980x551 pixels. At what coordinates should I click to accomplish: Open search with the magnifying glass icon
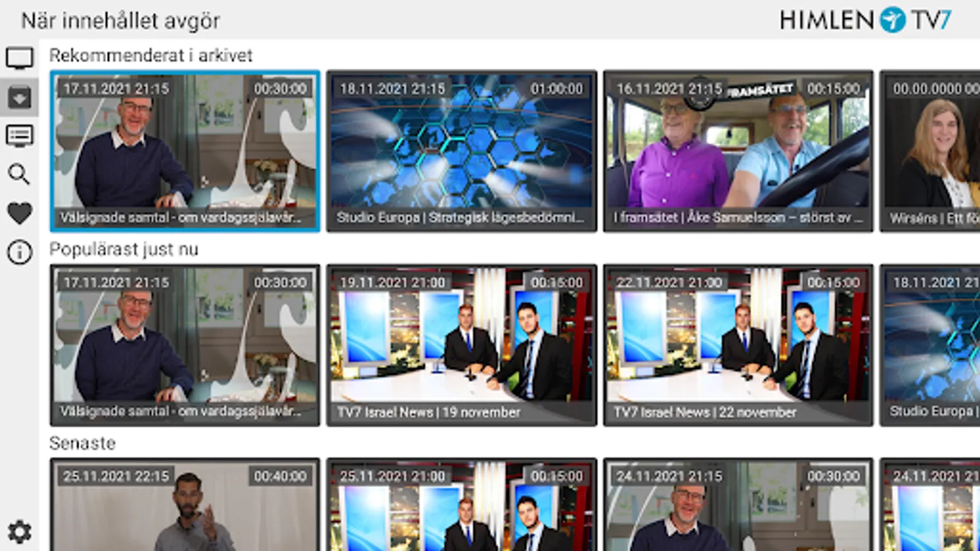click(x=19, y=174)
